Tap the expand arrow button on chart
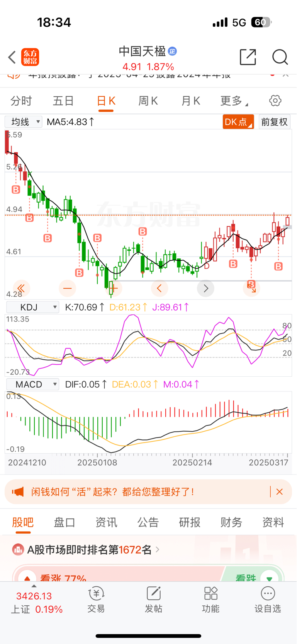 point(252,288)
